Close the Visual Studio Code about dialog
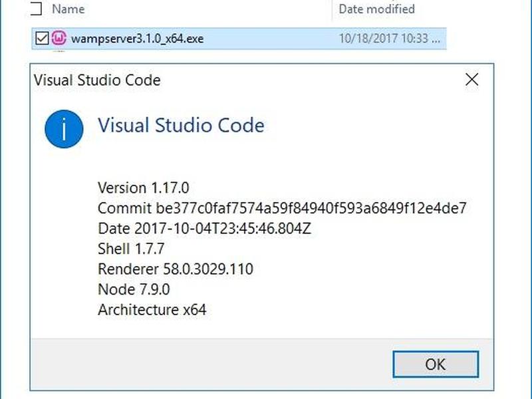The image size is (532, 399). point(471,80)
